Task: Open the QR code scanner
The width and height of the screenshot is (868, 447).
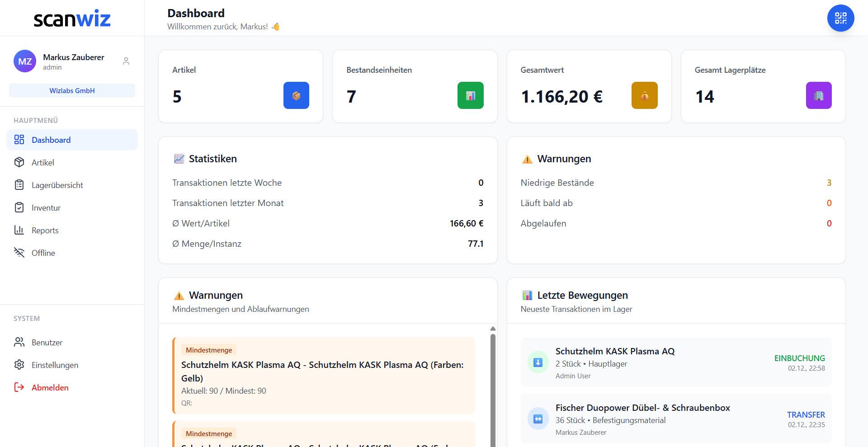Action: (840, 18)
